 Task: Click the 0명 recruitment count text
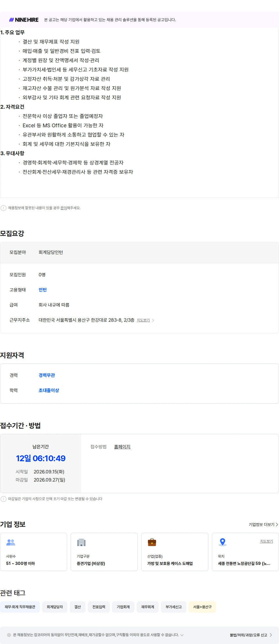(x=42, y=275)
